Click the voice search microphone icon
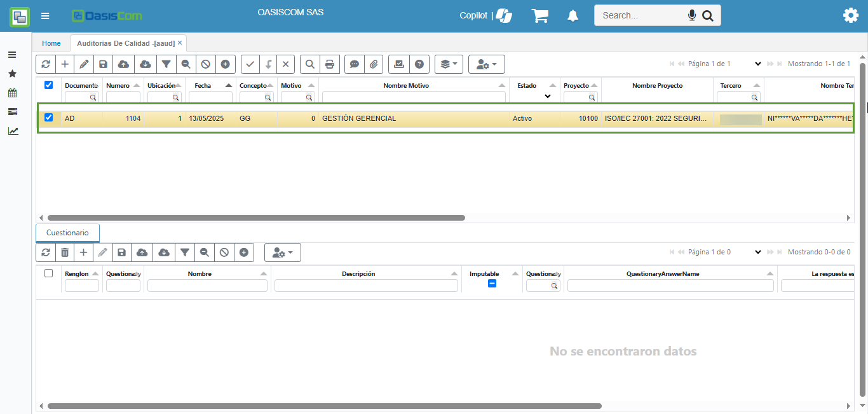 [x=692, y=15]
